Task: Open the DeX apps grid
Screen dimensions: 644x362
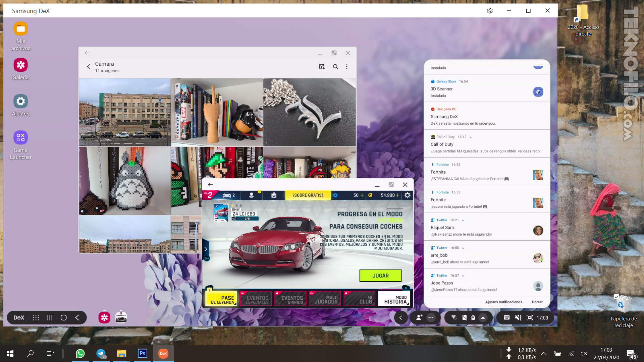Action: [36, 318]
